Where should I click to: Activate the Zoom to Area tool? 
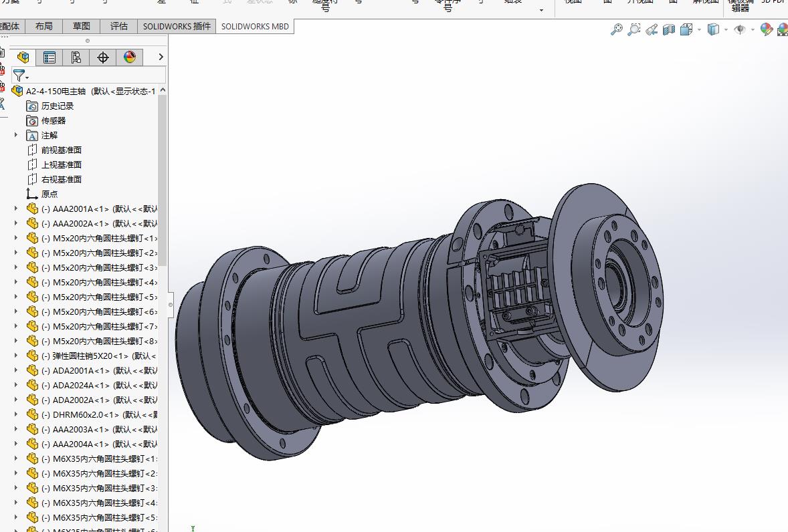pyautogui.click(x=634, y=29)
